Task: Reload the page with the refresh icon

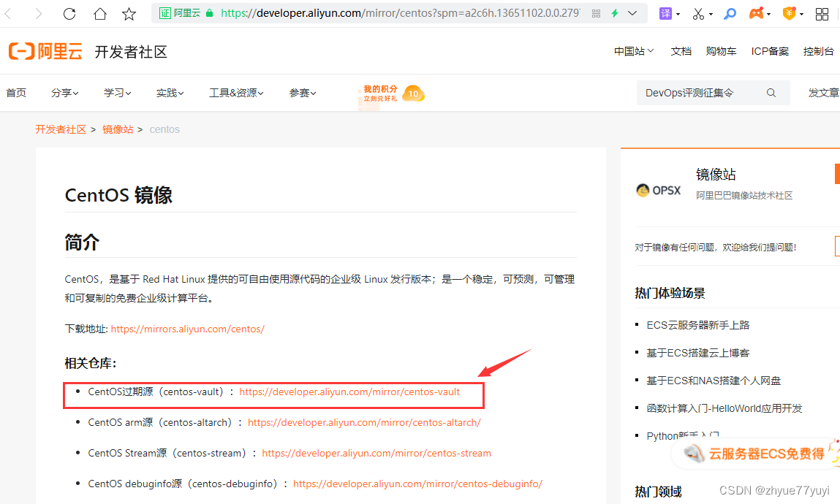Action: point(69,13)
